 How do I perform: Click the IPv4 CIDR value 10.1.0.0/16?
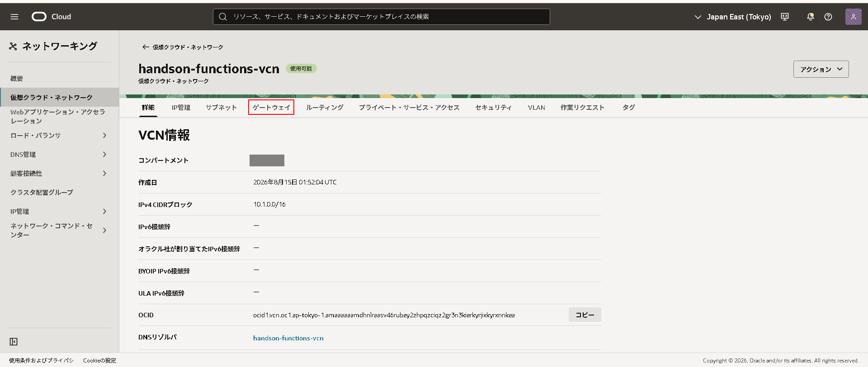tap(269, 204)
